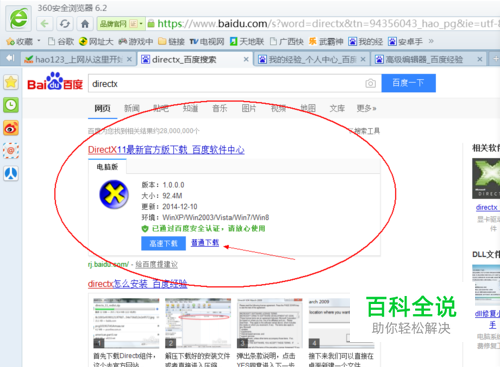Select the 图片 search category

(249, 108)
